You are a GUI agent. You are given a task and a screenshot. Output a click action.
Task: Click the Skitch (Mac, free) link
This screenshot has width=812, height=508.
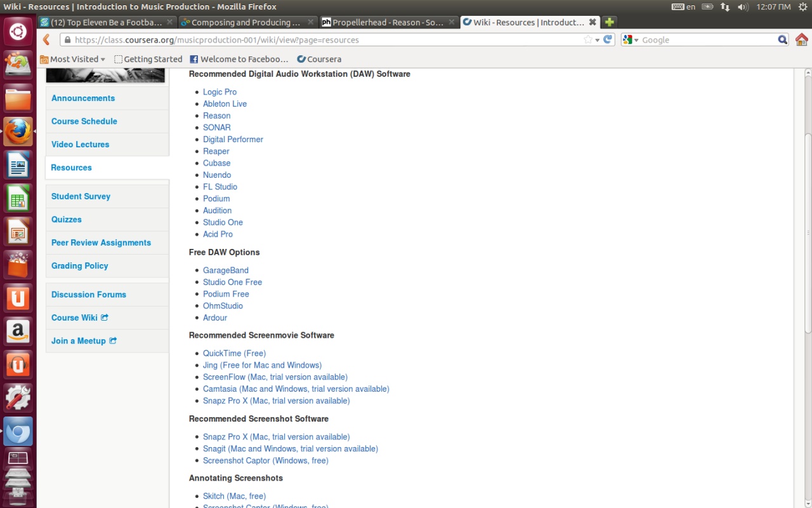coord(234,497)
